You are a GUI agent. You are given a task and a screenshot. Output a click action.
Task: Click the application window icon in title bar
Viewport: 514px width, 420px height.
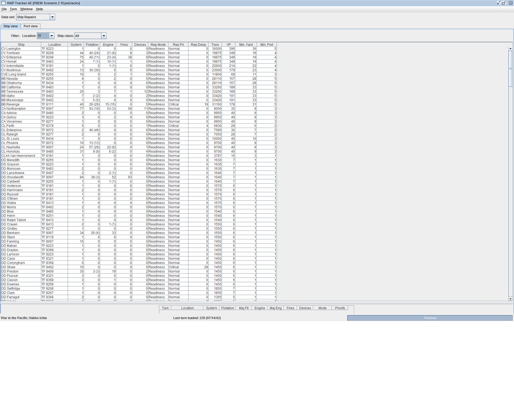point(3,3)
